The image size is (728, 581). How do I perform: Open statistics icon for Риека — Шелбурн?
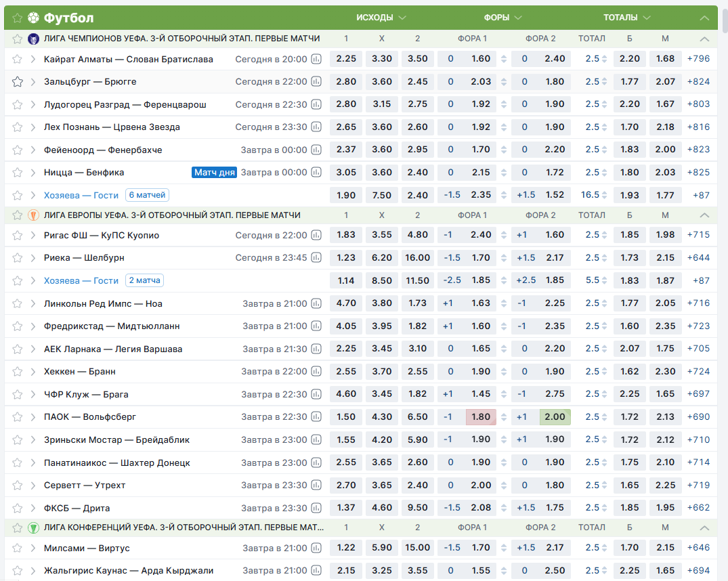click(x=316, y=258)
